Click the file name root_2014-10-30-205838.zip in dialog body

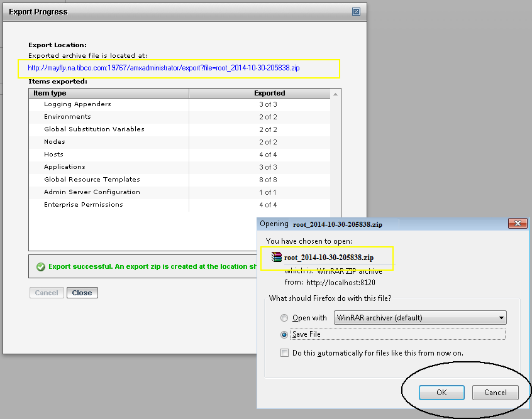(329, 258)
